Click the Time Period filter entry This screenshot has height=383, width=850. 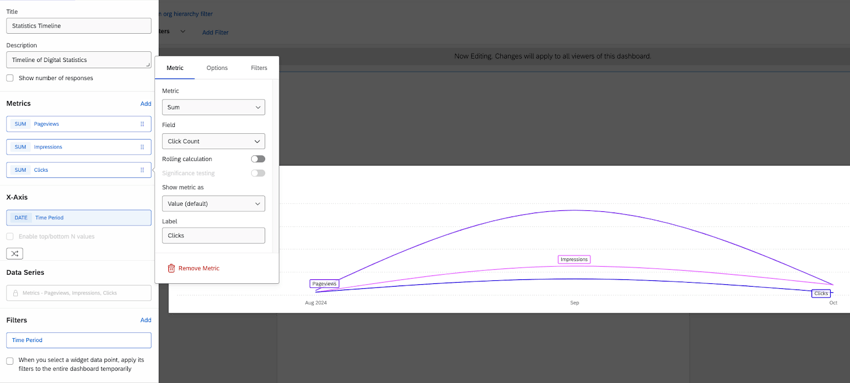(x=79, y=340)
